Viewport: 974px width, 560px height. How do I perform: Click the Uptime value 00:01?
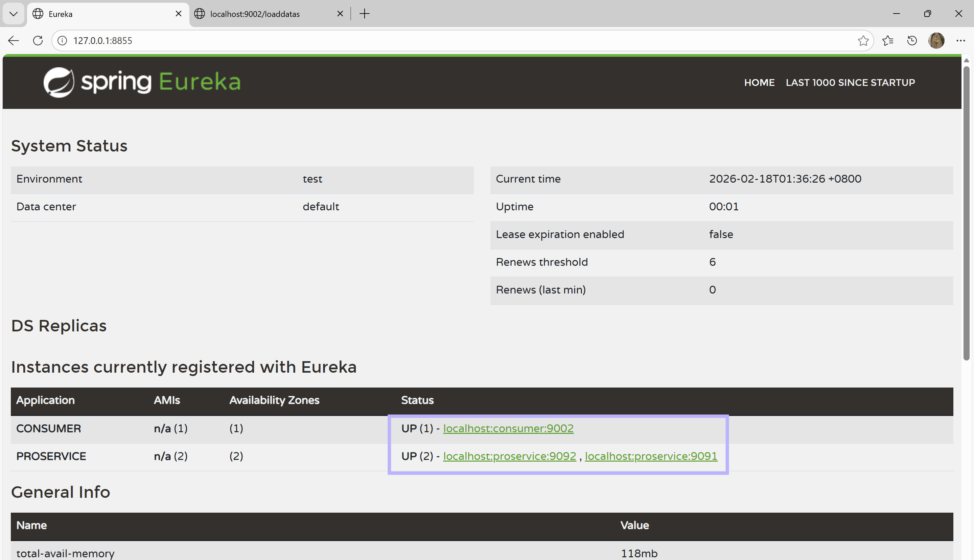[x=724, y=207]
